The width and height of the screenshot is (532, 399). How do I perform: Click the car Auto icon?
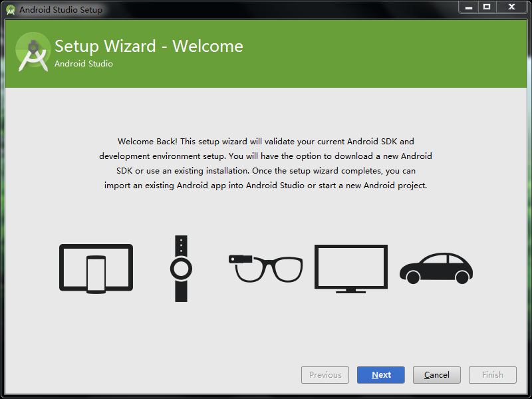pos(436,268)
